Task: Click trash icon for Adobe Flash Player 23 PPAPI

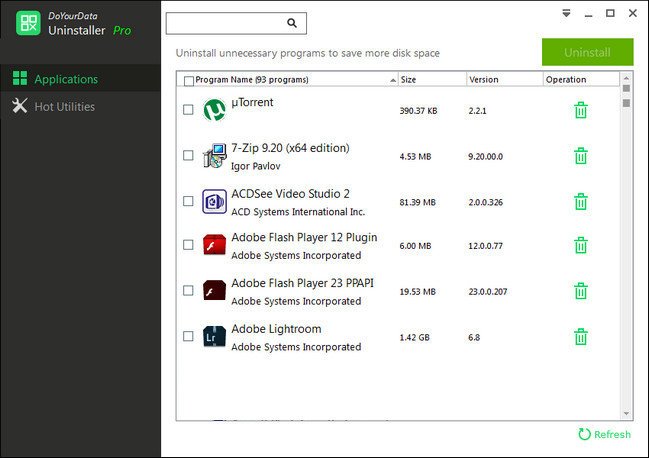Action: (x=581, y=291)
